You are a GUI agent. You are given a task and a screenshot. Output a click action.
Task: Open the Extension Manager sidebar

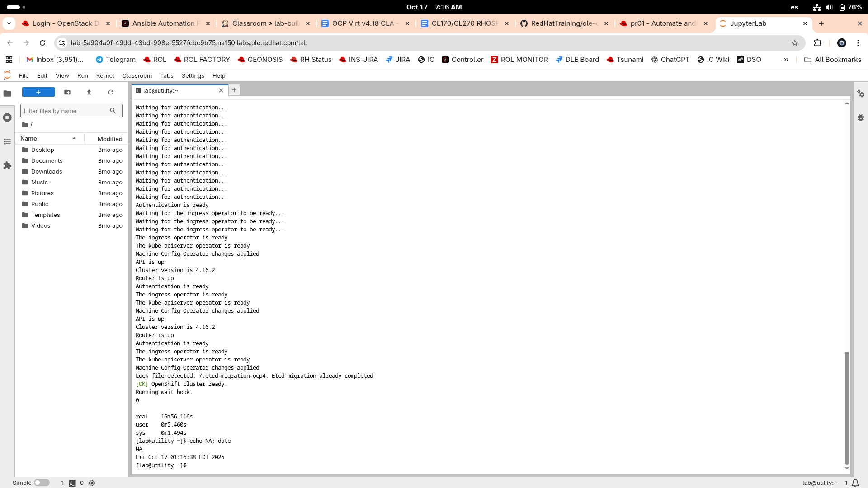coord(7,165)
